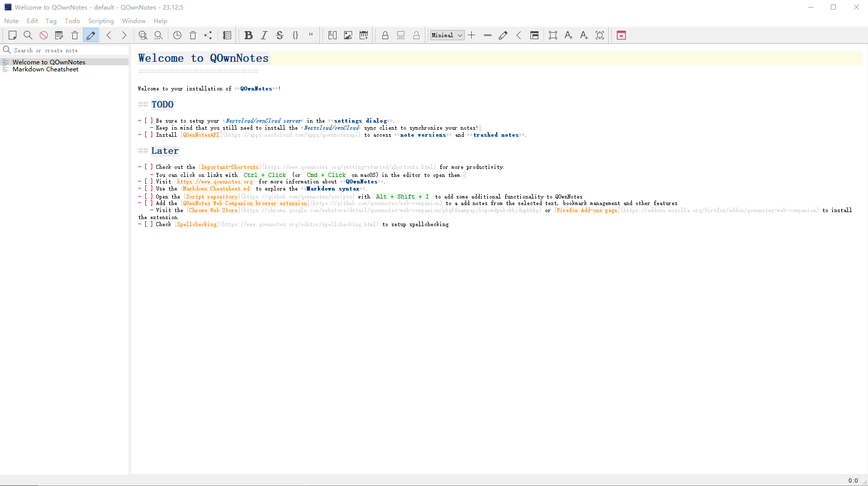This screenshot has height=486, width=868.
Task: Open note version history clock icon
Action: (177, 35)
